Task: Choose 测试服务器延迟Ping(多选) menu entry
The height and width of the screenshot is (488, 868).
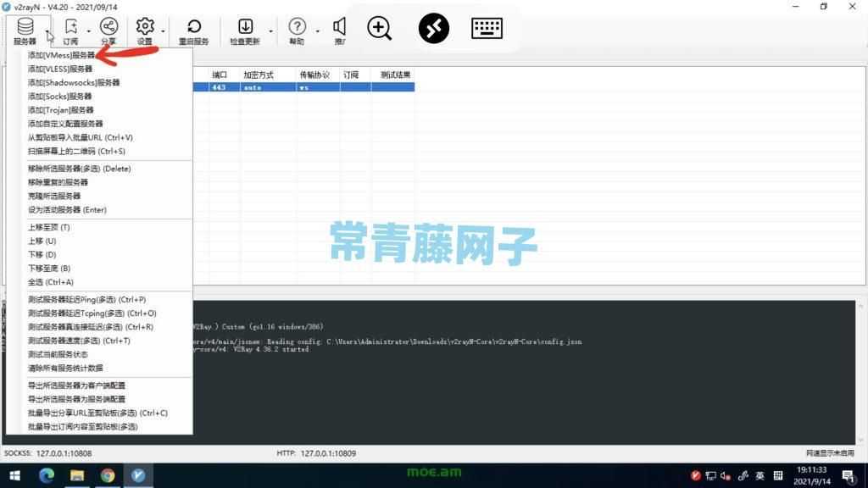Action: pos(85,299)
